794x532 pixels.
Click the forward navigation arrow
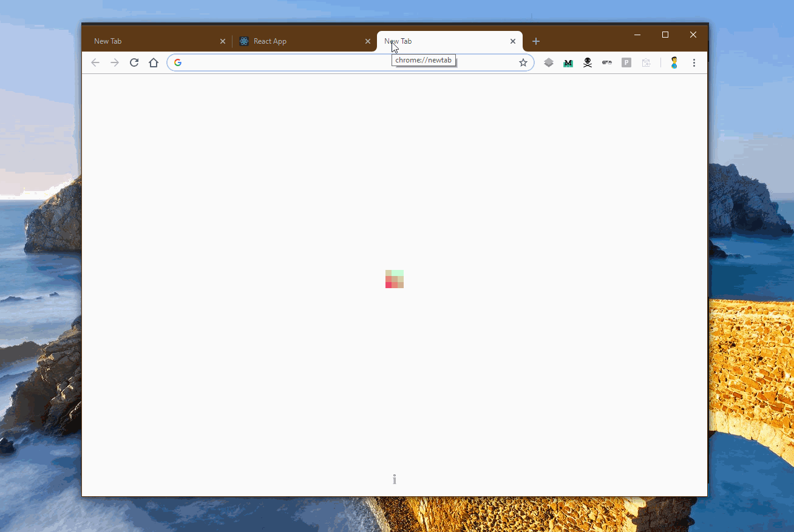[x=115, y=62]
